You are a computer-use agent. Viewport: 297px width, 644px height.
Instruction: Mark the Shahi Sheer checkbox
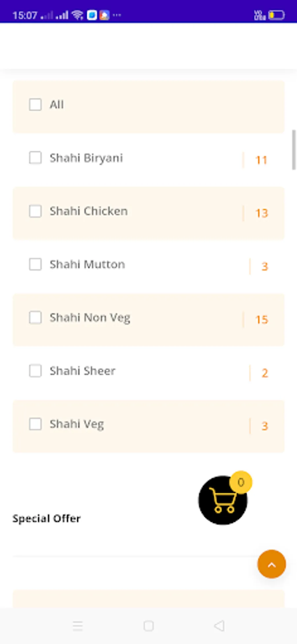point(35,371)
